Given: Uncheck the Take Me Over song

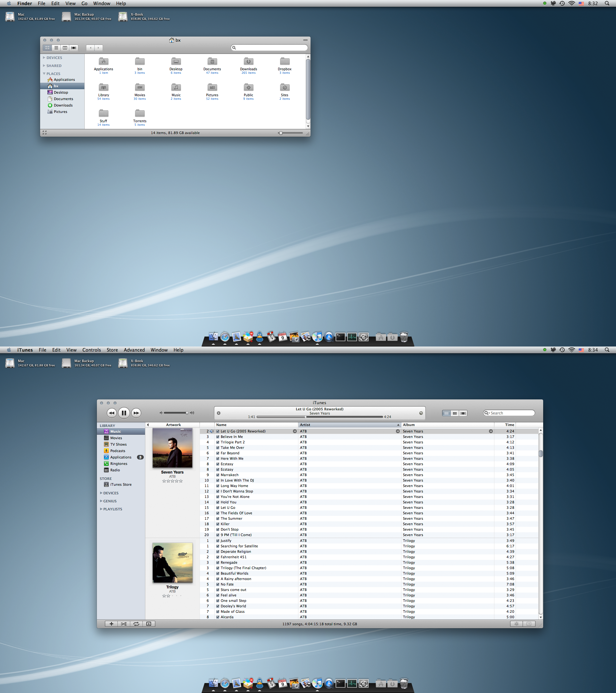Looking at the screenshot, I should pos(218,448).
